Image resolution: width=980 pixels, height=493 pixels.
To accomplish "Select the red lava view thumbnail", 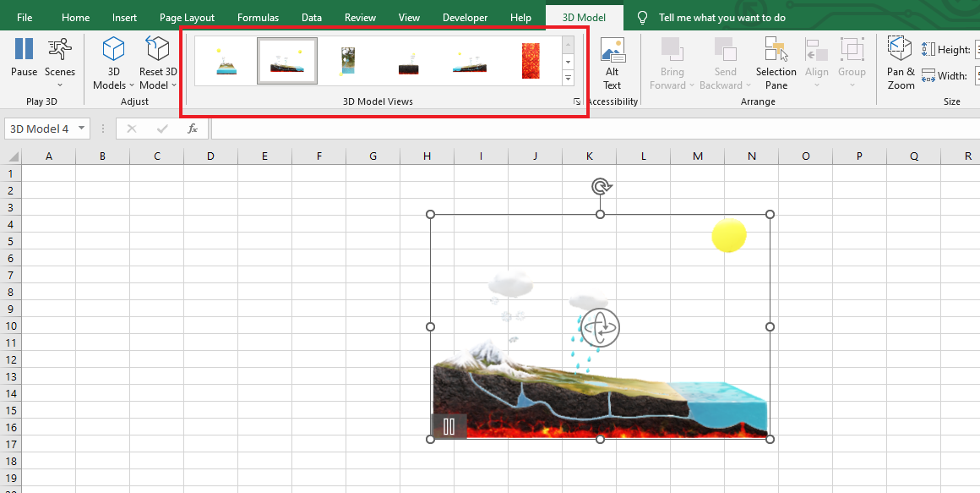I will (531, 60).
